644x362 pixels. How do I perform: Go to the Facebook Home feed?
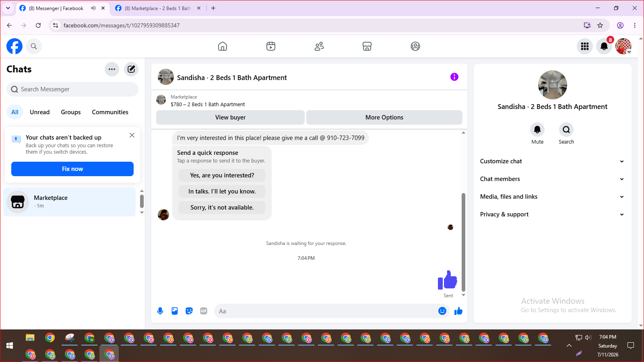tap(223, 46)
